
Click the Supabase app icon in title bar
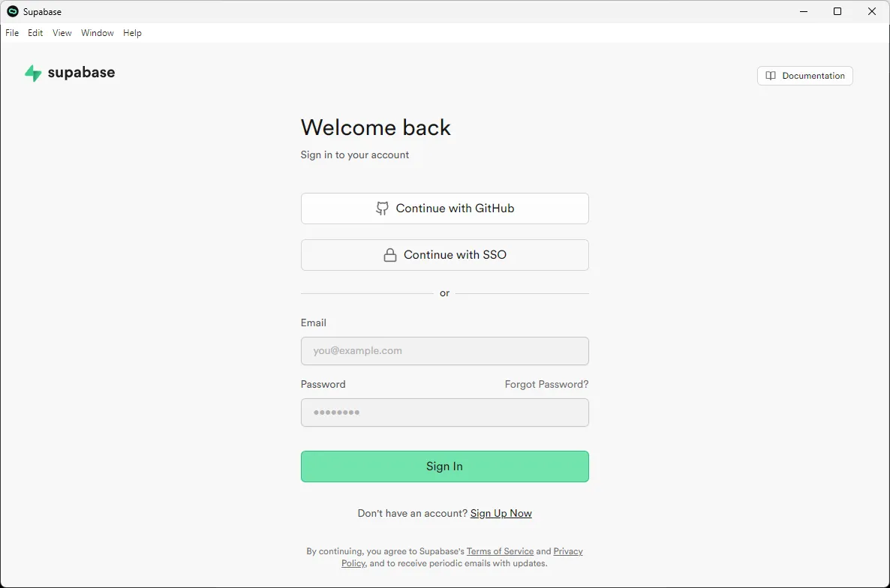point(13,11)
